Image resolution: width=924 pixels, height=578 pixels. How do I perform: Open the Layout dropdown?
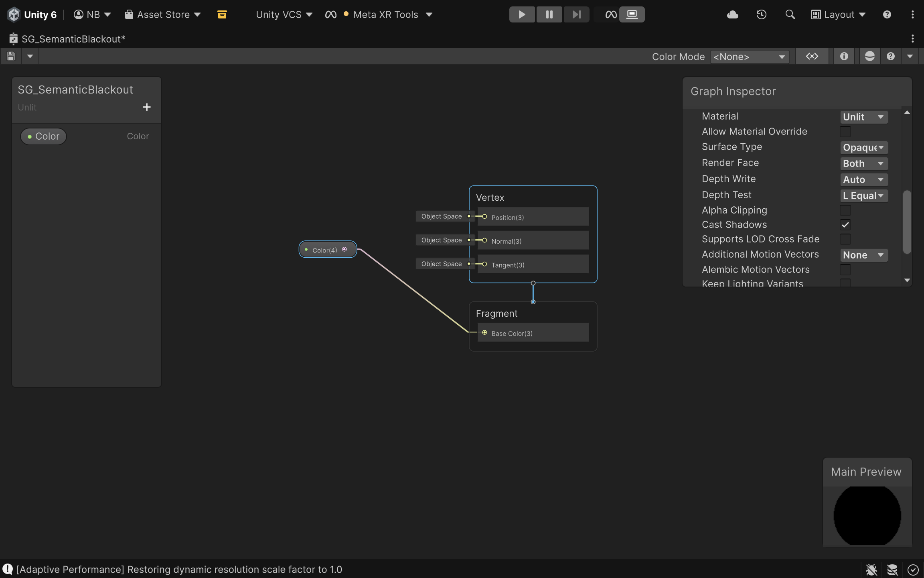tap(838, 14)
